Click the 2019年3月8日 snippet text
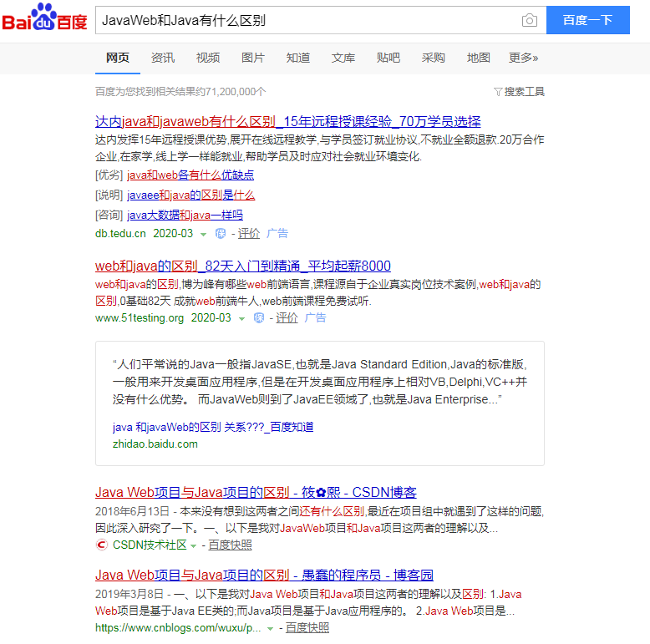 click(x=129, y=594)
